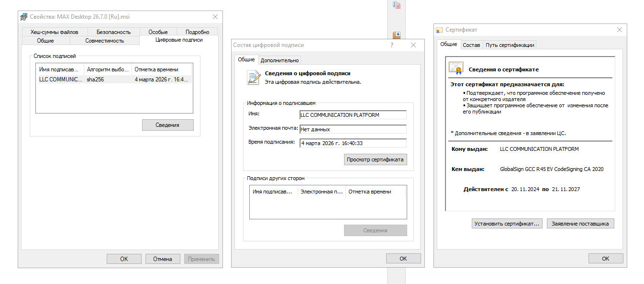Click the help question mark in signature dialog
Viewport: 644px width, 284px height.
coord(391,45)
